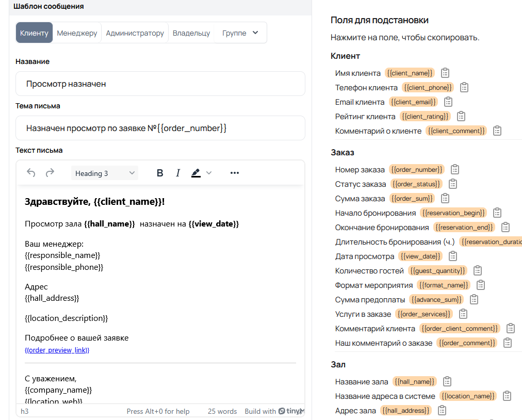Click the redo arrow in editor toolbar

[50, 173]
